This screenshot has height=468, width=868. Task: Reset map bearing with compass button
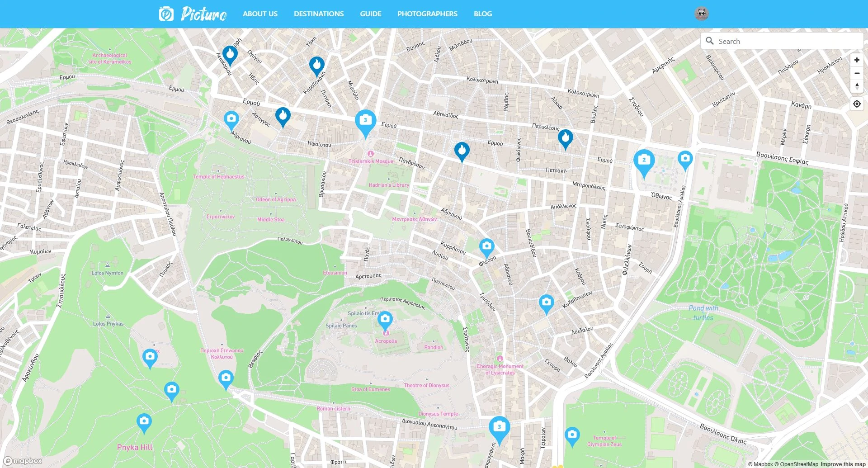click(x=857, y=86)
